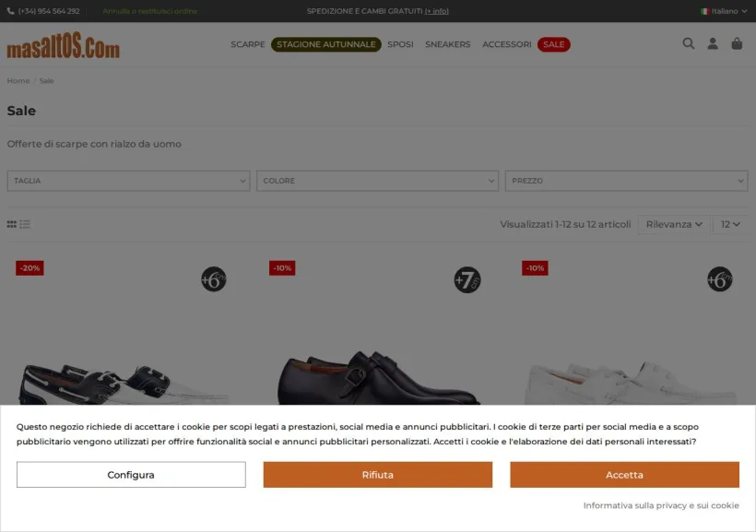Go to Home breadcrumb
The height and width of the screenshot is (532, 756).
pyautogui.click(x=18, y=80)
